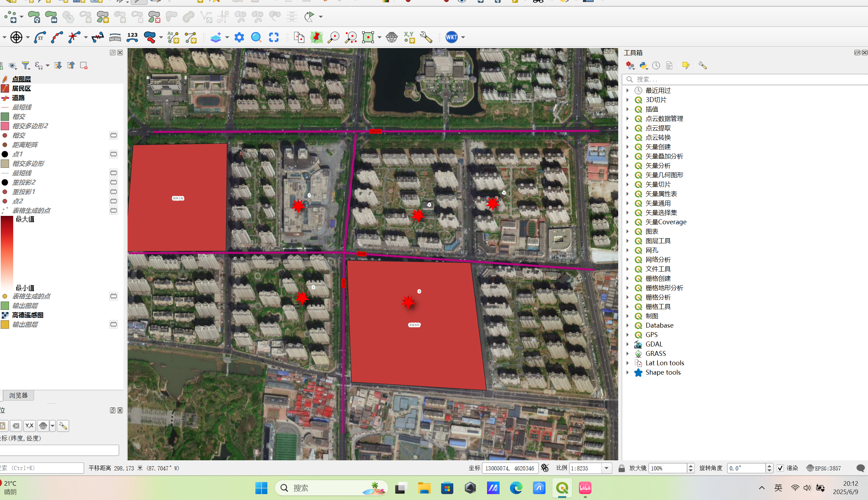Image resolution: width=868 pixels, height=500 pixels.
Task: Click the 居民区 layer red color swatch
Action: click(5, 88)
